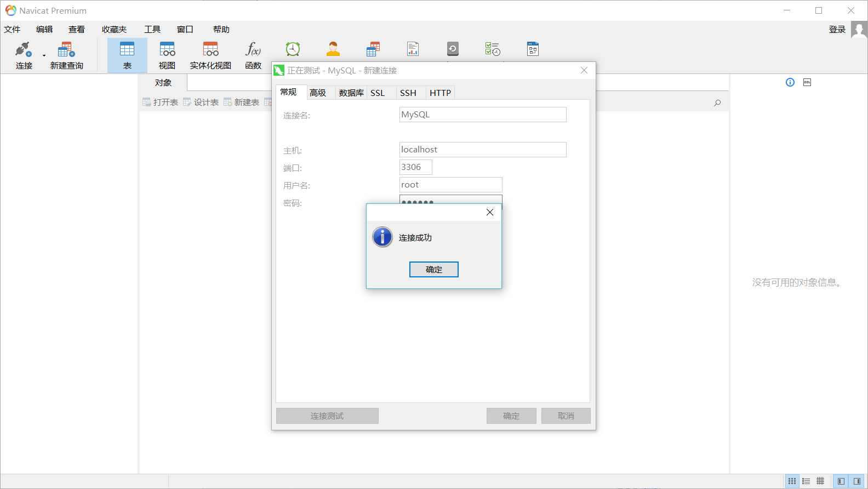Select the 函数 f(x) toolbar icon
The width and height of the screenshot is (868, 489).
[253, 49]
